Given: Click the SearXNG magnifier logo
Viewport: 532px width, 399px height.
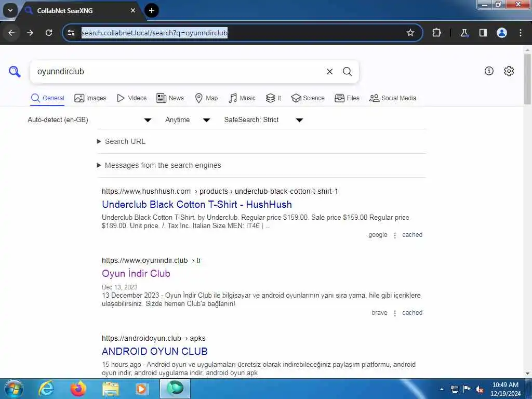Looking at the screenshot, I should tap(15, 72).
